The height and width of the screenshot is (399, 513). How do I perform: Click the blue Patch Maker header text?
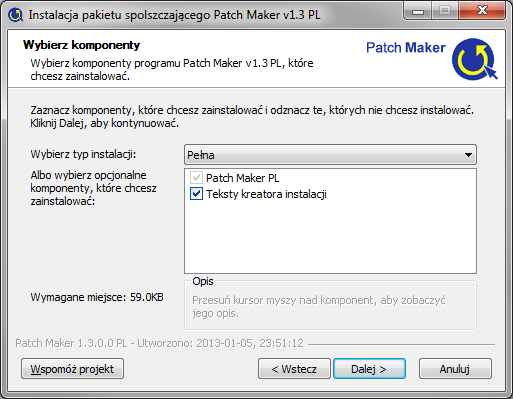pyautogui.click(x=406, y=48)
